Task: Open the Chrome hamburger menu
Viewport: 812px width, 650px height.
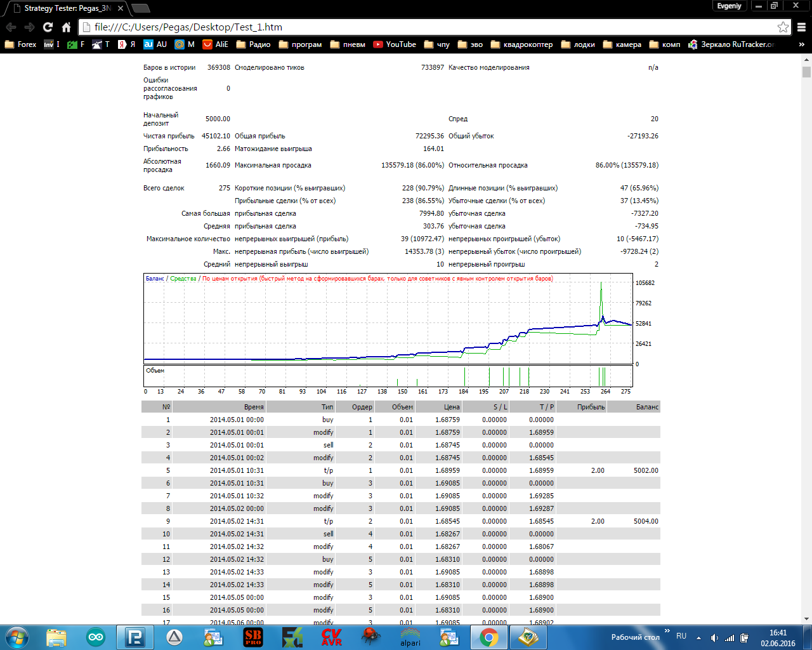Action: coord(802,27)
